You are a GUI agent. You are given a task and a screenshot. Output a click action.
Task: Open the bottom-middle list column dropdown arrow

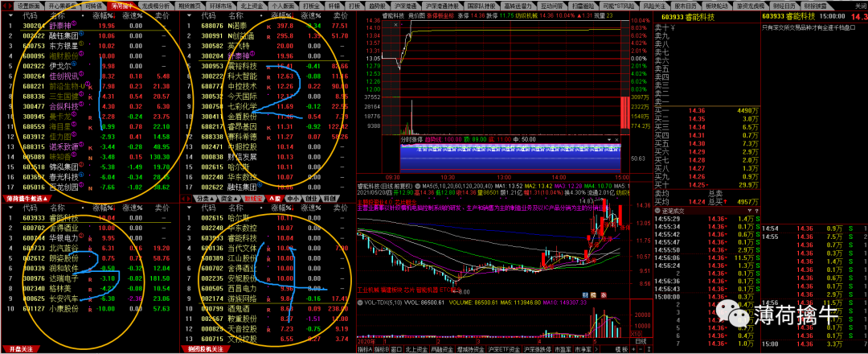pyautogui.click(x=189, y=208)
